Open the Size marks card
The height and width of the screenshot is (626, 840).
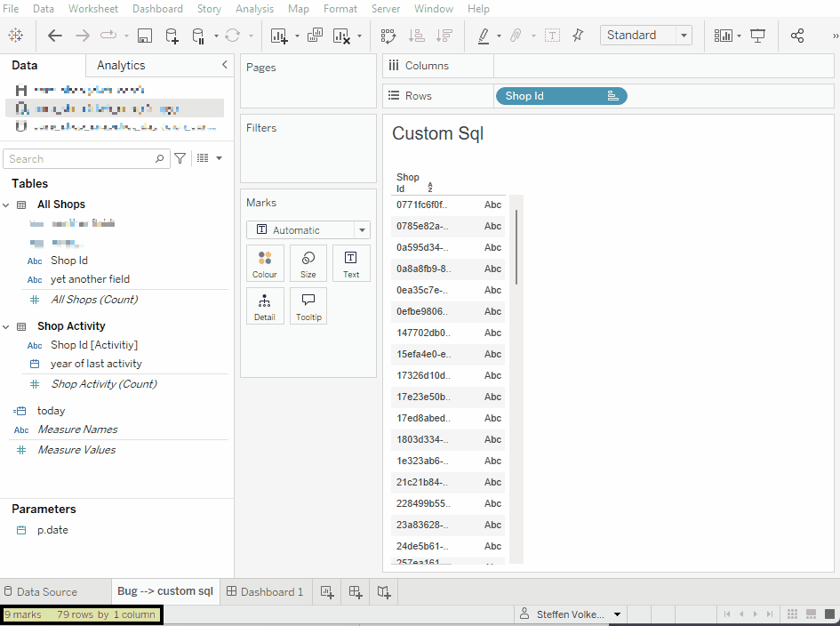pos(308,263)
